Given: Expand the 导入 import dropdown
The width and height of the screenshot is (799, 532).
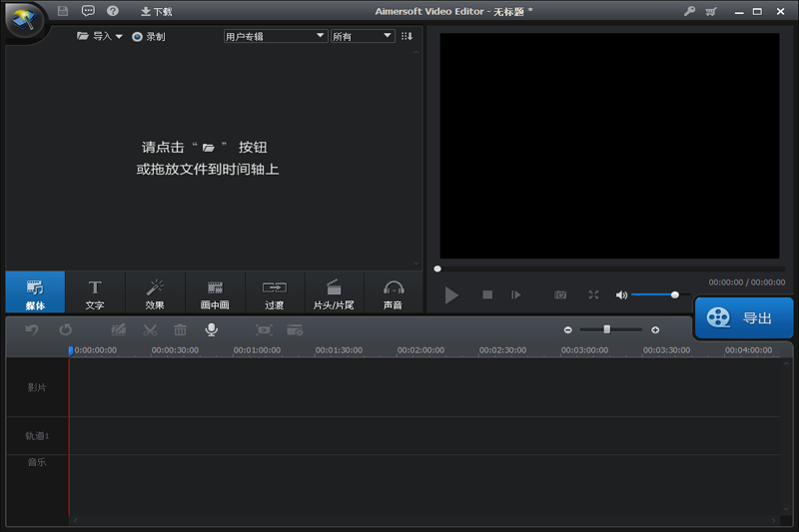Looking at the screenshot, I should pos(100,36).
